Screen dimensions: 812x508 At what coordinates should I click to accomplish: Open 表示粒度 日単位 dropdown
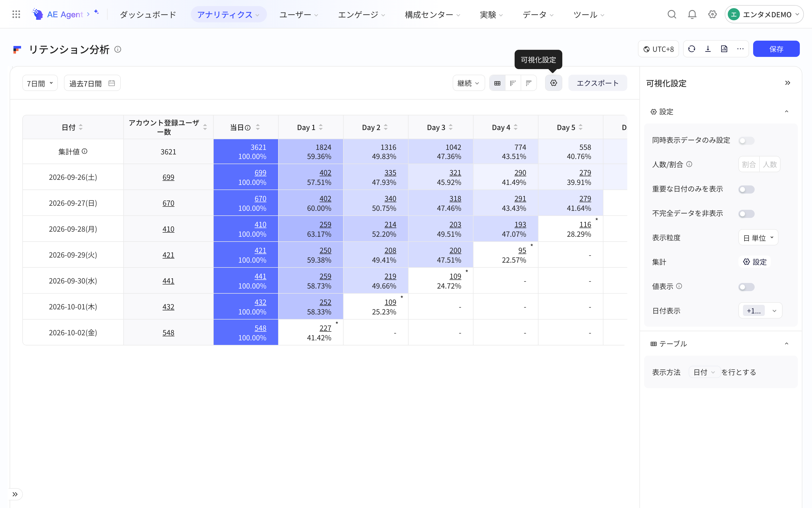(x=758, y=237)
